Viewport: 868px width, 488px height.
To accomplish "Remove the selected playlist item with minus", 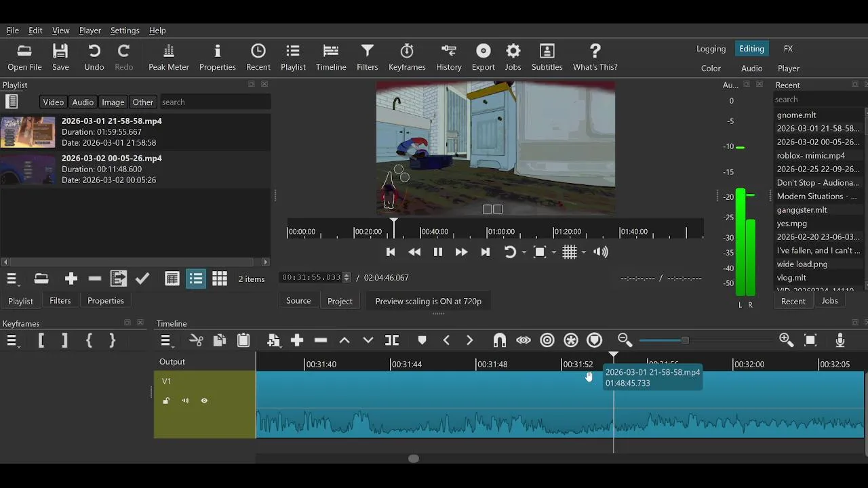I will 95,279.
